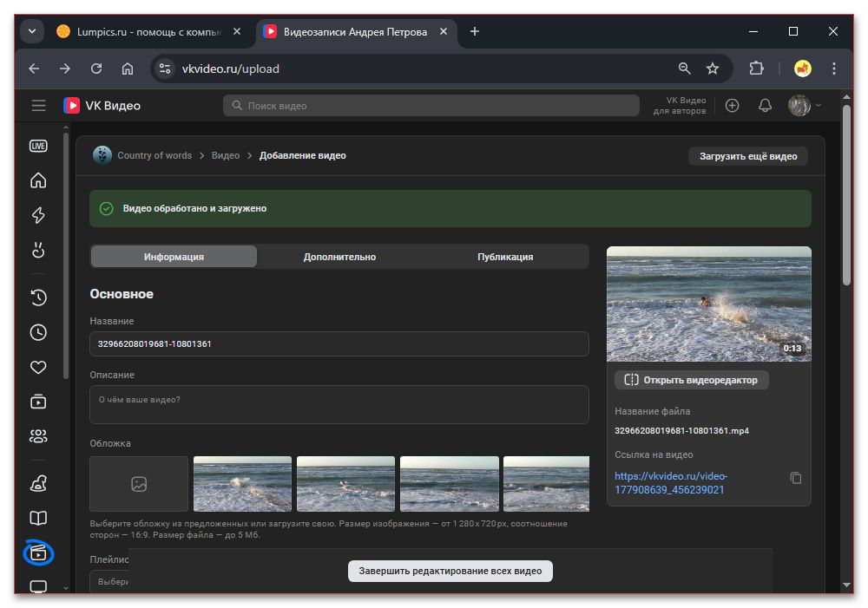868x608 pixels.
Task: Open a new browser tab
Action: point(475,31)
